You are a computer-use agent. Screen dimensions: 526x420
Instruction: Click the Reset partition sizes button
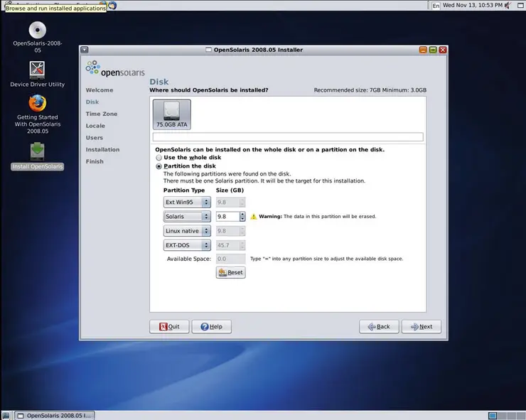pyautogui.click(x=230, y=272)
